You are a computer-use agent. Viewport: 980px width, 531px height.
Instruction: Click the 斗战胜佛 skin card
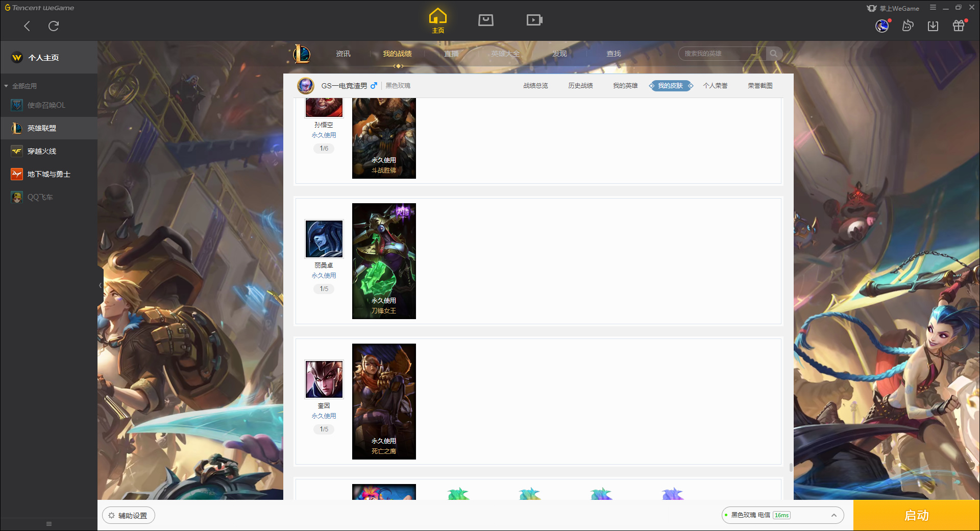(384, 138)
